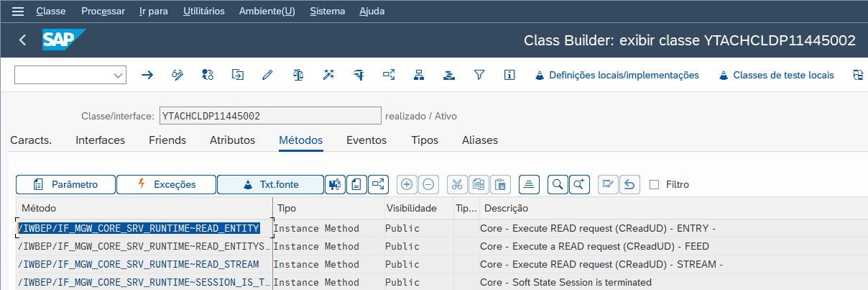Click the puzzle-piece icon next to Txt.fonte

tap(334, 185)
